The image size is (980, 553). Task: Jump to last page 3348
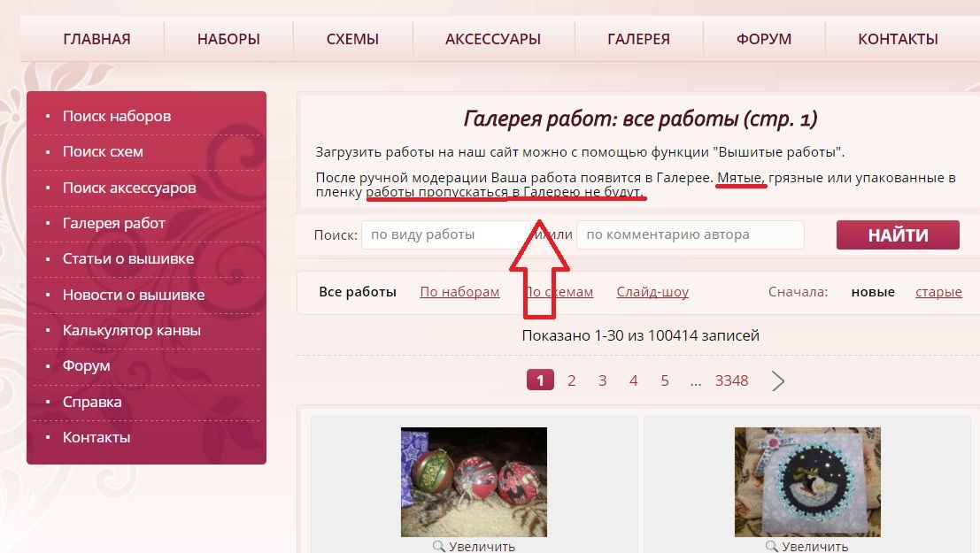pos(731,380)
